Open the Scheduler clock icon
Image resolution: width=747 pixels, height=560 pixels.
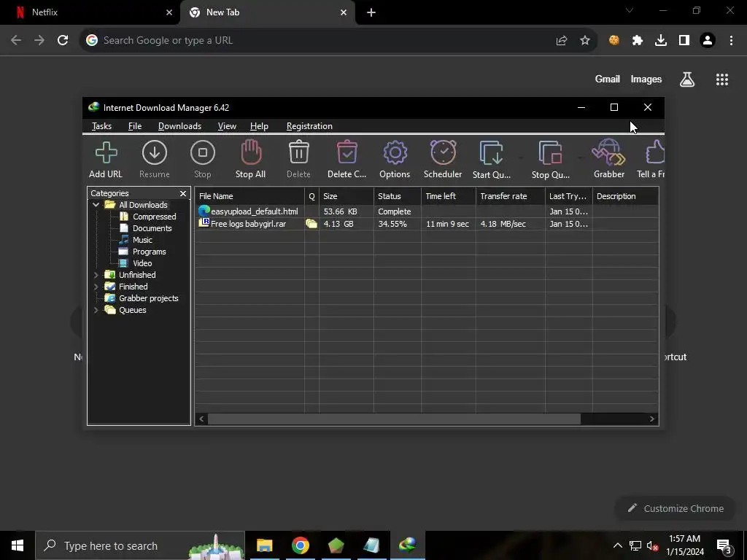[x=443, y=160]
